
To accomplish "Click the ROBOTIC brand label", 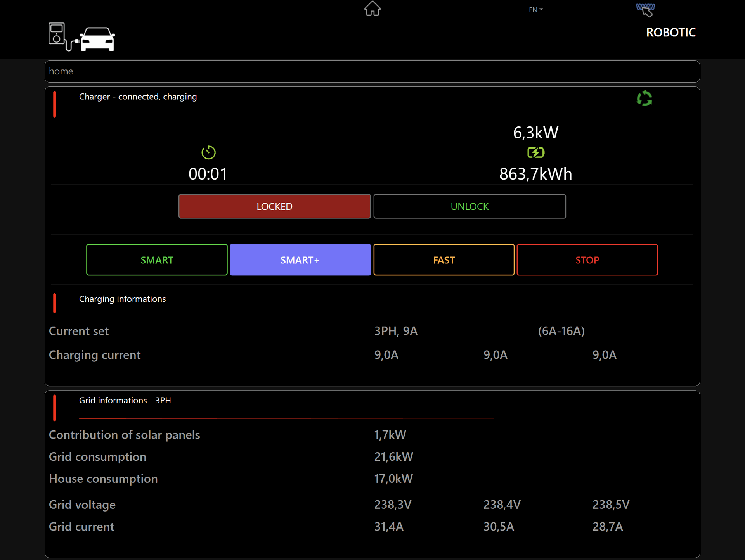I will point(670,33).
